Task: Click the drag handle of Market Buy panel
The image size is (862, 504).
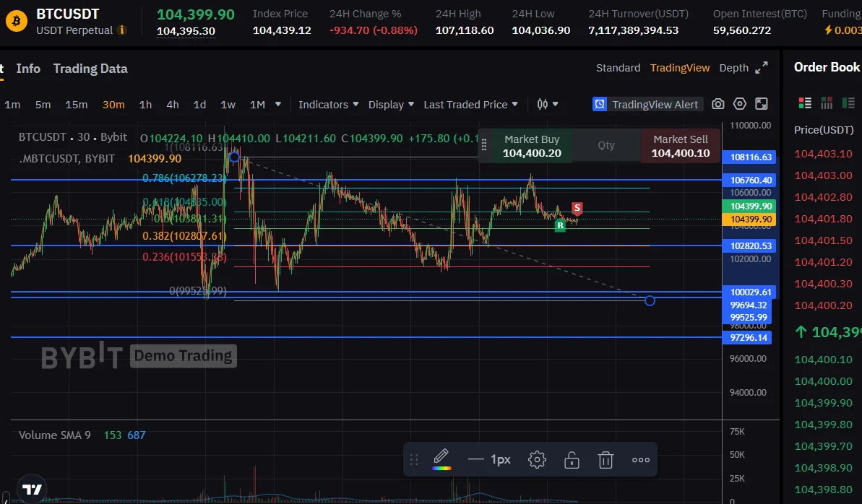Action: (x=484, y=145)
